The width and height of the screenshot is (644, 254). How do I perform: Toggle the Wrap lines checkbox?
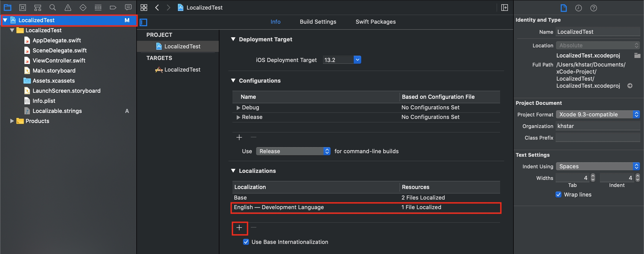click(x=558, y=195)
